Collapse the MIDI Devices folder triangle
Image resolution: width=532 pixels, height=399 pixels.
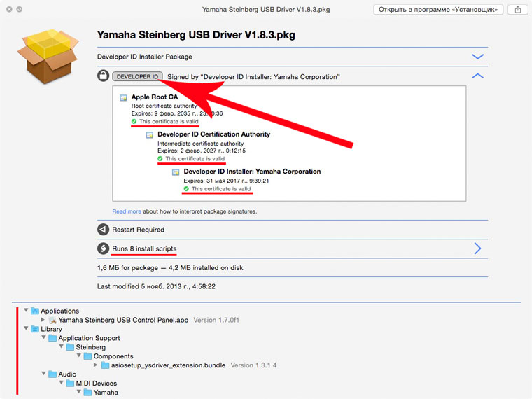pos(62,382)
